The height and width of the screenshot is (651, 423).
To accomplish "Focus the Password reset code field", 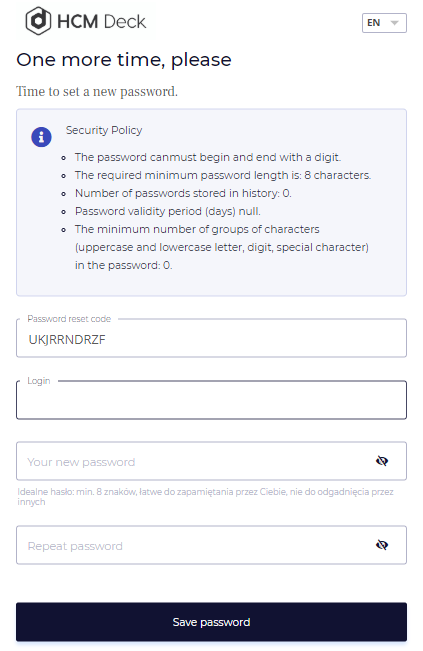I will [x=211, y=339].
